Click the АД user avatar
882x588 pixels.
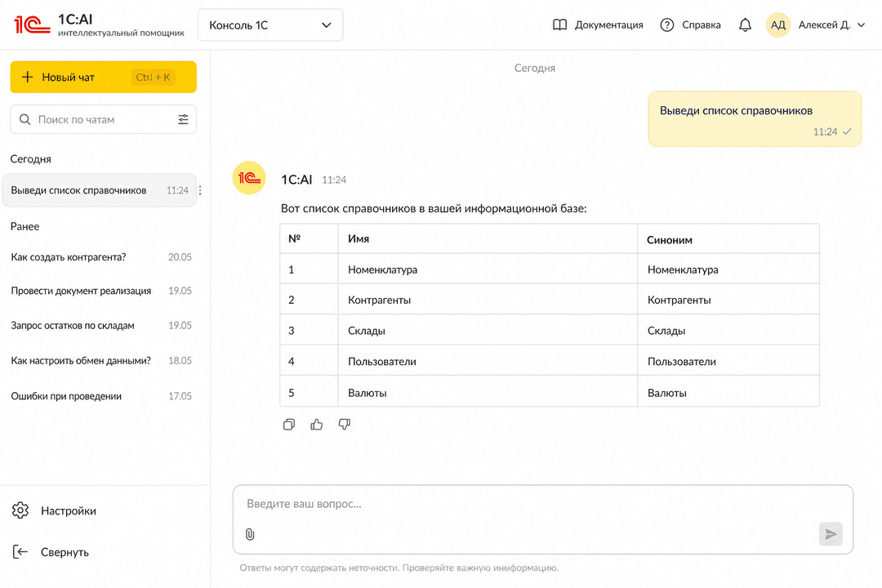pyautogui.click(x=778, y=24)
